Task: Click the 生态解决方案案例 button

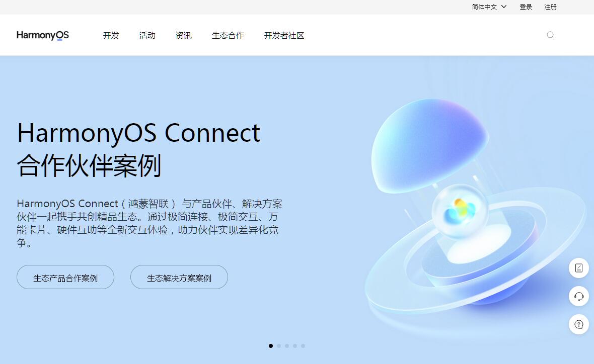Action: 179,277
